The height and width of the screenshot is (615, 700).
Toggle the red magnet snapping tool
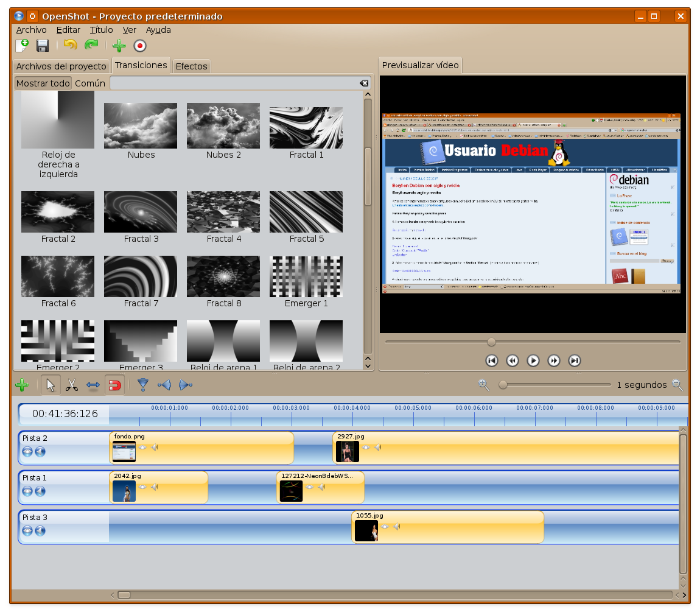[x=114, y=385]
